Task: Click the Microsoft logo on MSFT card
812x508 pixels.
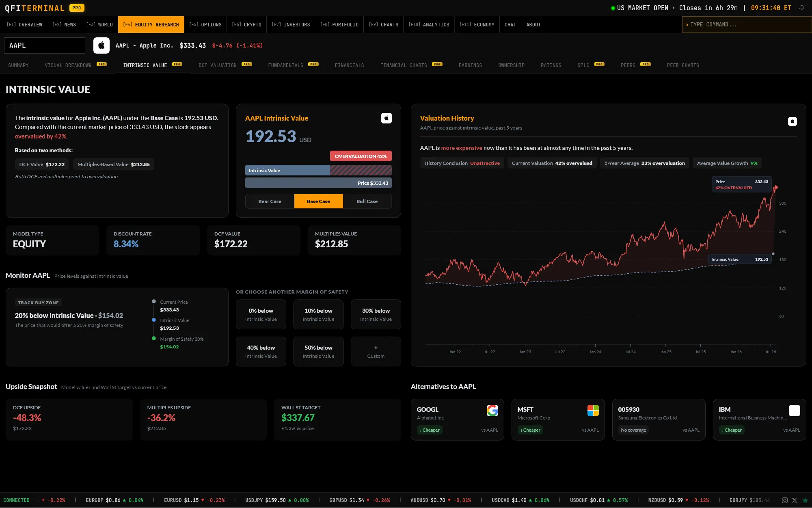Action: [593, 411]
